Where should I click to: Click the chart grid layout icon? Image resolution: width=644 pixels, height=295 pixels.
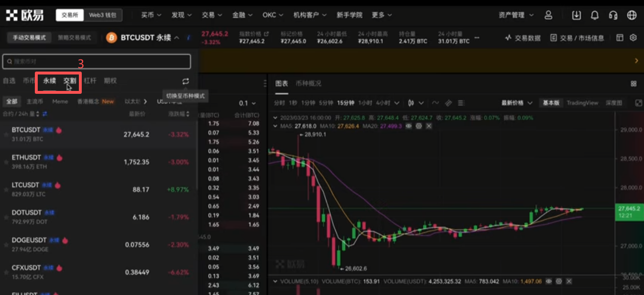(x=634, y=84)
